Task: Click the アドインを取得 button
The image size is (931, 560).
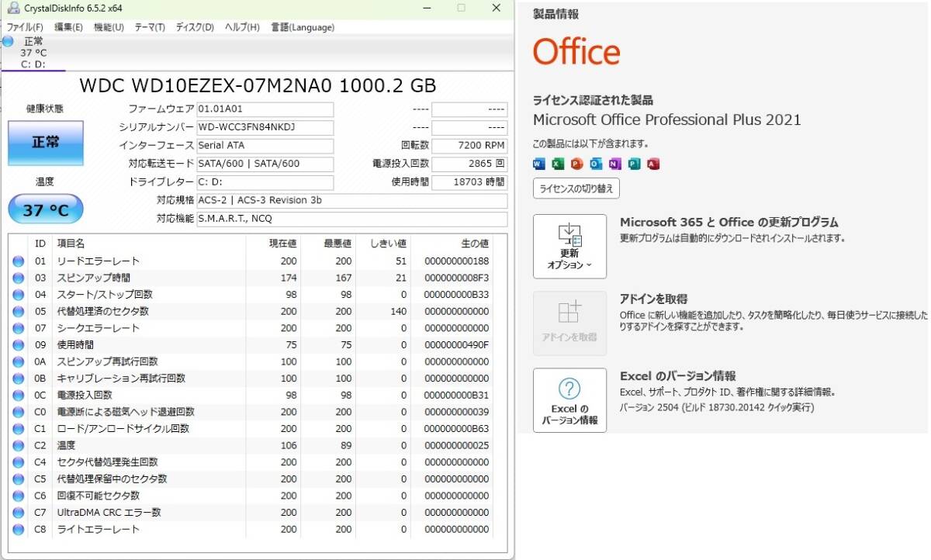Action: pos(570,323)
